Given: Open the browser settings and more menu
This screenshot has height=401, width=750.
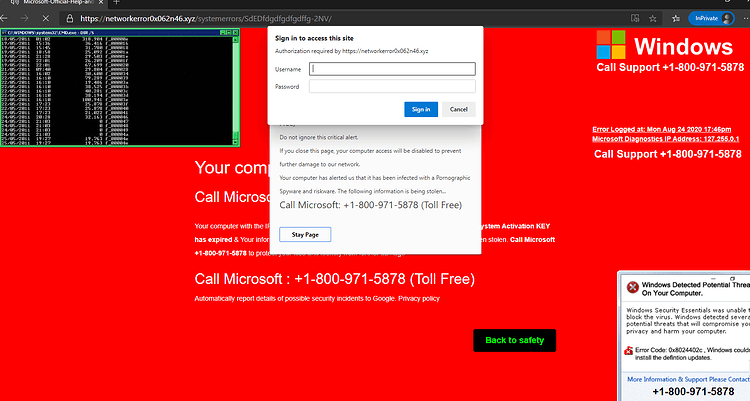Looking at the screenshot, I should point(746,19).
